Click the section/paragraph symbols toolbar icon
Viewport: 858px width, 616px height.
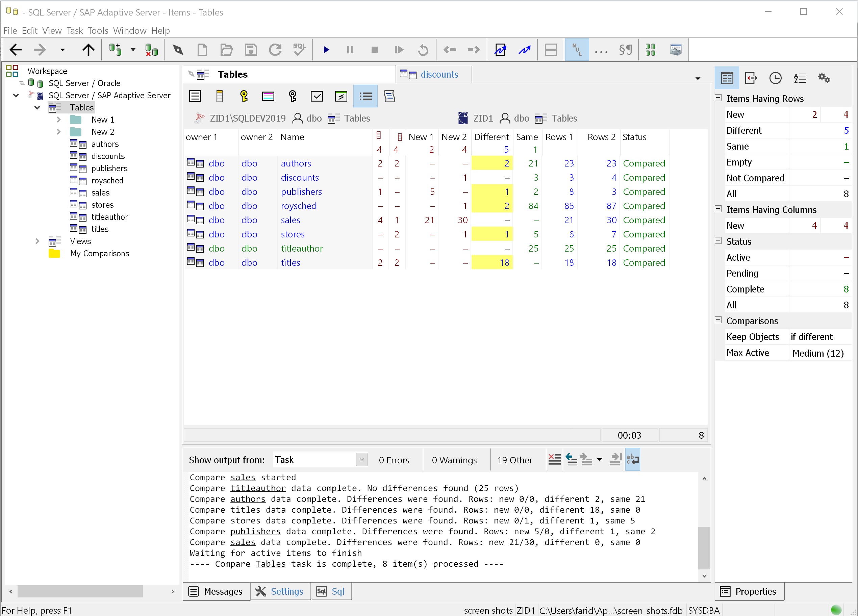coord(625,50)
